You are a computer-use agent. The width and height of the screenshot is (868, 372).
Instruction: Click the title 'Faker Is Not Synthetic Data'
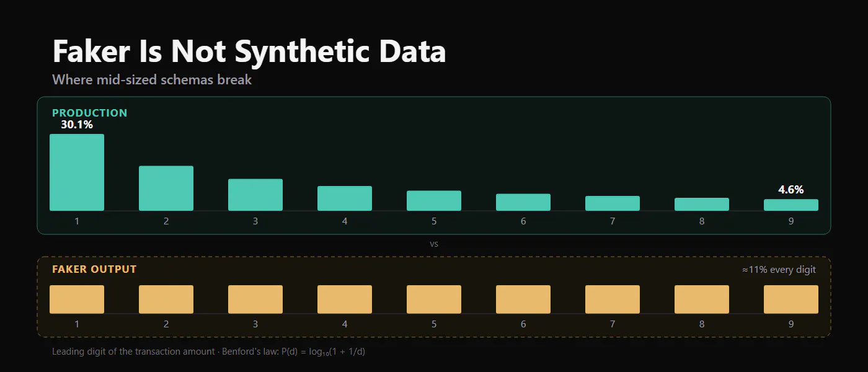(x=249, y=51)
